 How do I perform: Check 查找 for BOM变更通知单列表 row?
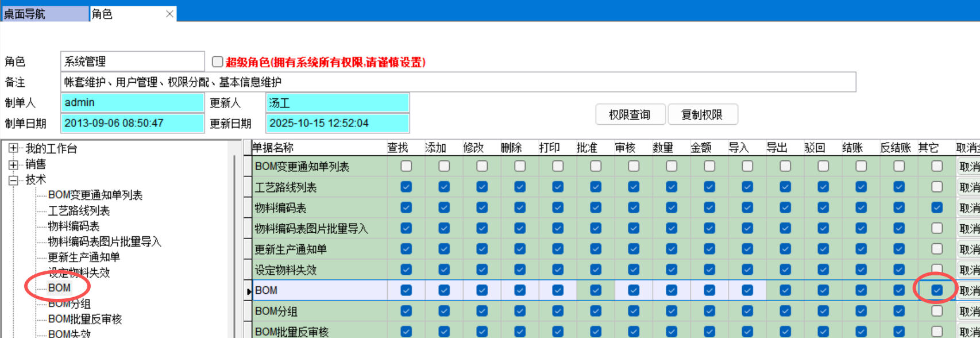tap(406, 166)
